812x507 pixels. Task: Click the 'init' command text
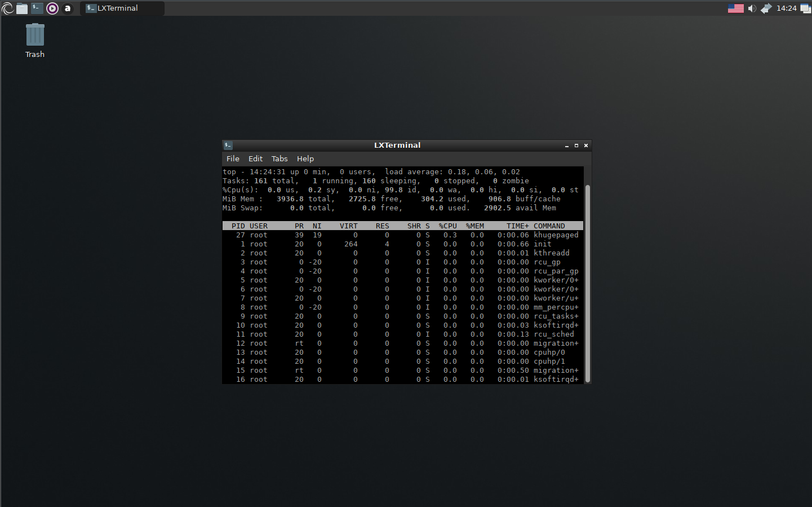point(543,244)
